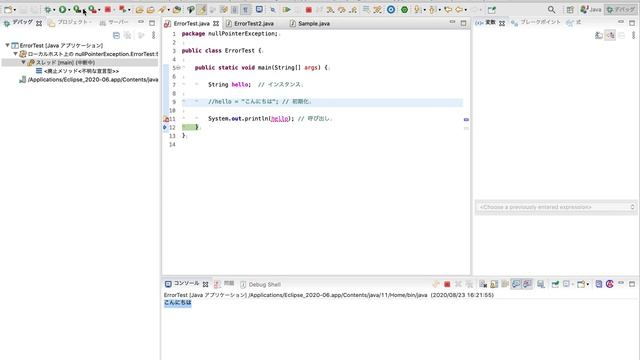Click the Open Type icon in the toolbar
Image resolution: width=640 pixels, height=360 pixels.
pos(140,9)
